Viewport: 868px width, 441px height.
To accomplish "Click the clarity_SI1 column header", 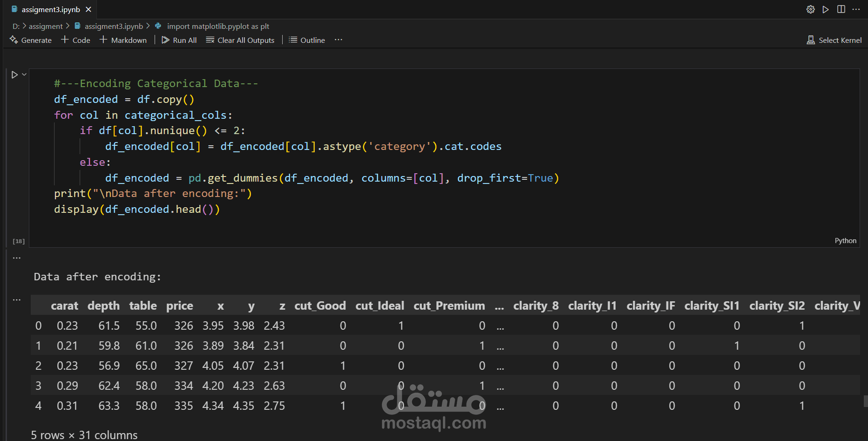I will (712, 305).
